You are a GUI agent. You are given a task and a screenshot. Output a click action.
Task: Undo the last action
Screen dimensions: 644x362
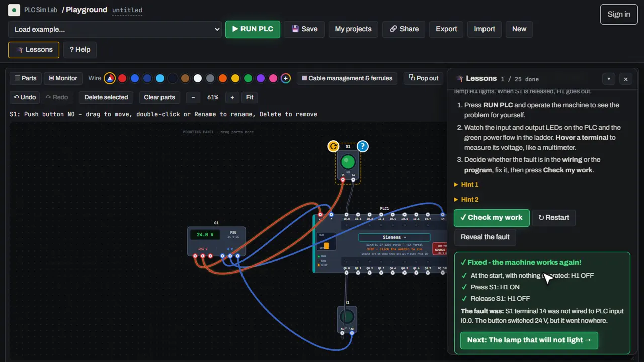tap(25, 97)
